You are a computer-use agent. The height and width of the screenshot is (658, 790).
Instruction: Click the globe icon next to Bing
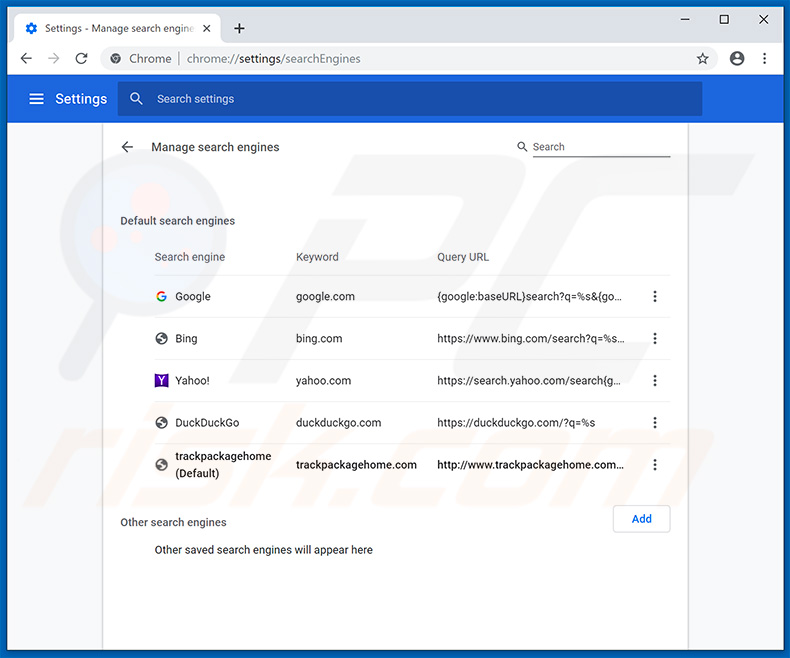pyautogui.click(x=161, y=339)
